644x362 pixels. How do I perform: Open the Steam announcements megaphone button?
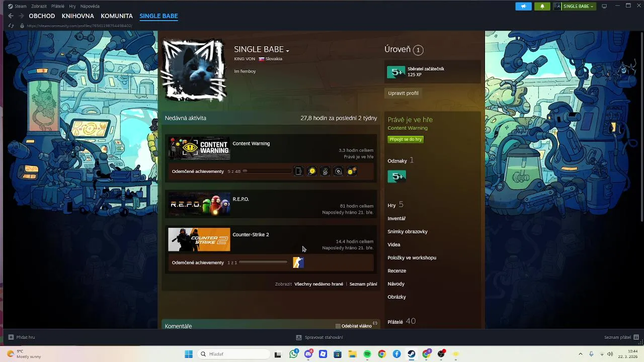click(523, 6)
